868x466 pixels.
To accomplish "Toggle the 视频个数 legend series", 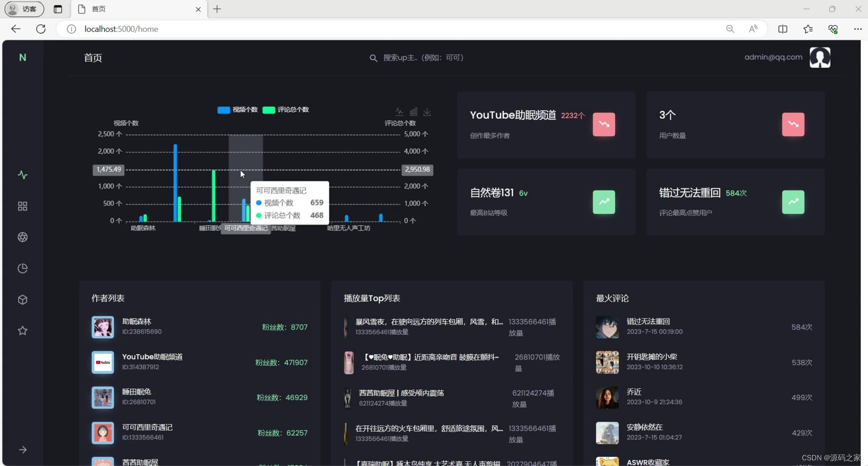I will 238,110.
